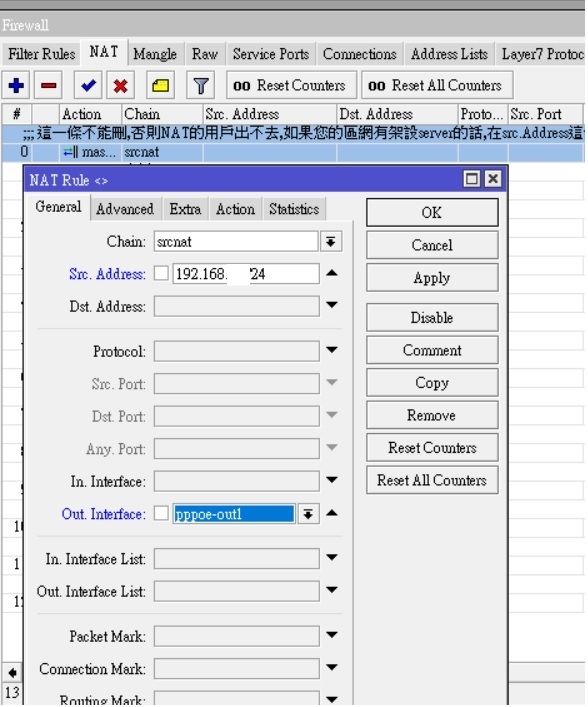Click the Src. Address input field

pos(246,273)
